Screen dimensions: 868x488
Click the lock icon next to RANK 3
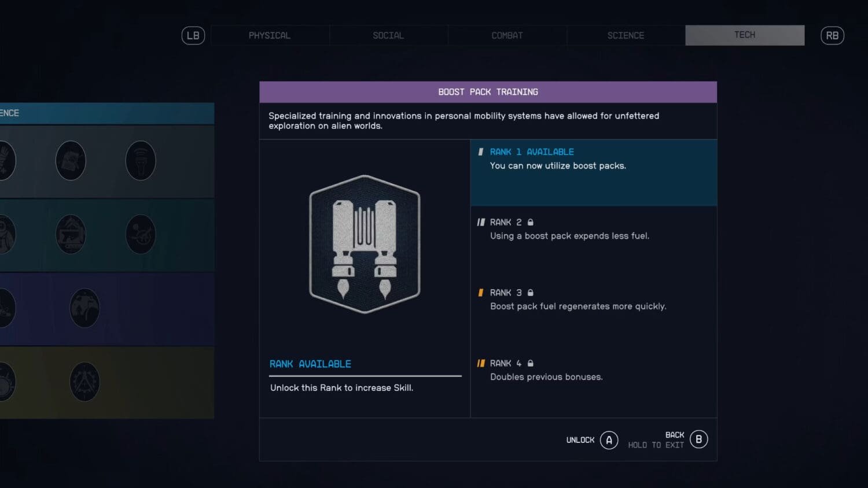point(530,293)
